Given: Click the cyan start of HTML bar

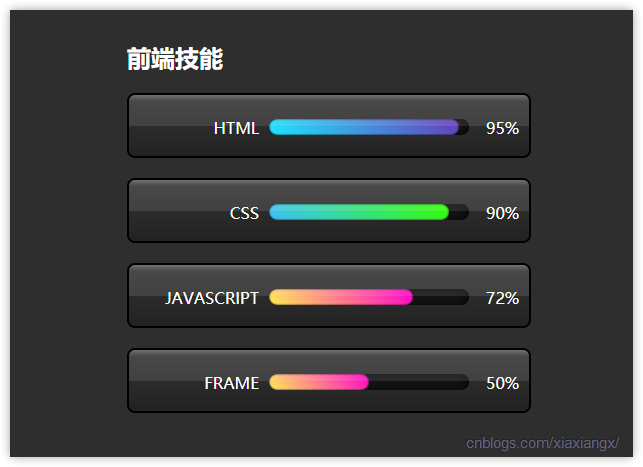Looking at the screenshot, I should pos(279,127).
